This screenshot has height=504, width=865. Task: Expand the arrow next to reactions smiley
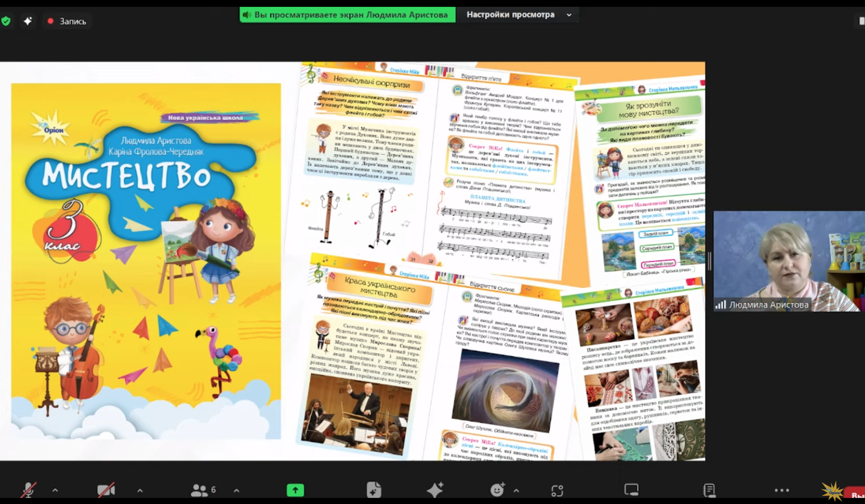(x=516, y=490)
